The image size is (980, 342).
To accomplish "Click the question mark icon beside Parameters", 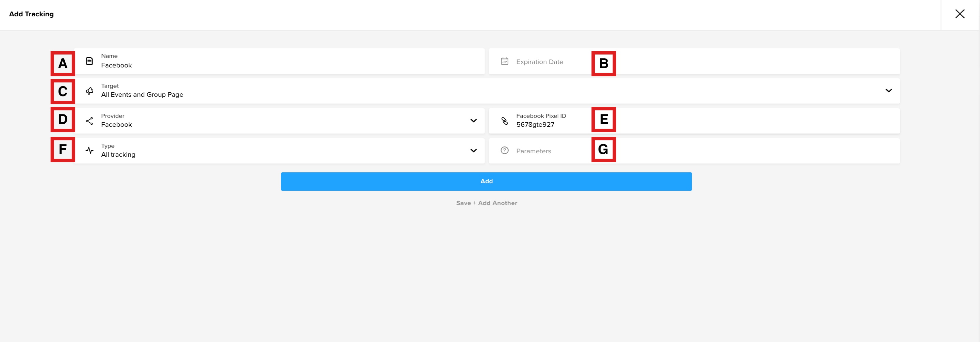I will pos(504,151).
